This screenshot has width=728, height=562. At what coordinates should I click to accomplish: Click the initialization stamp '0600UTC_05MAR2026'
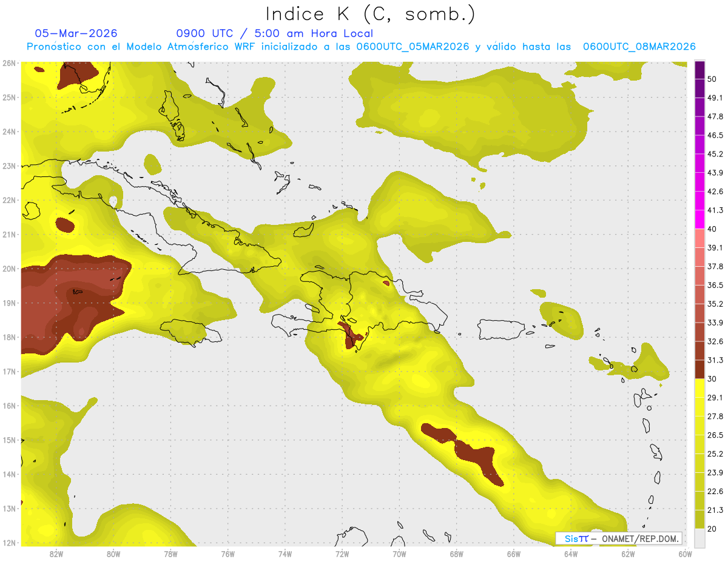pos(413,47)
